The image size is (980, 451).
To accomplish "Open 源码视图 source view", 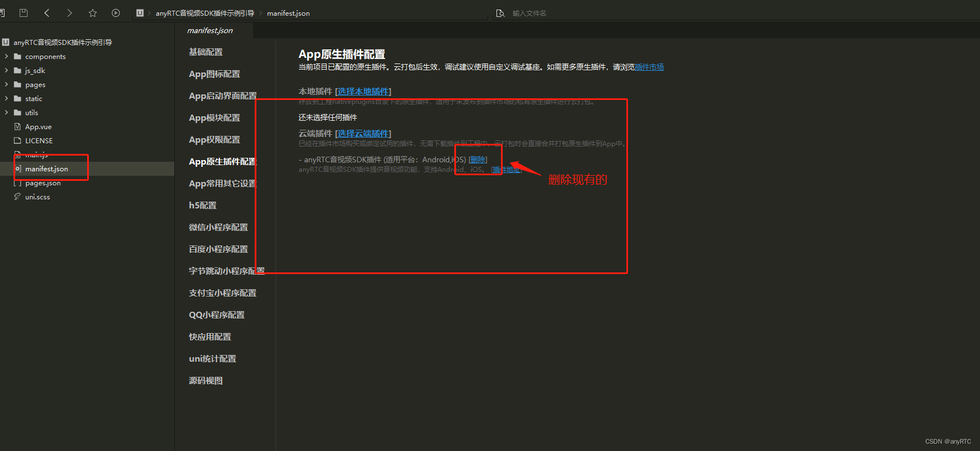I will 206,380.
